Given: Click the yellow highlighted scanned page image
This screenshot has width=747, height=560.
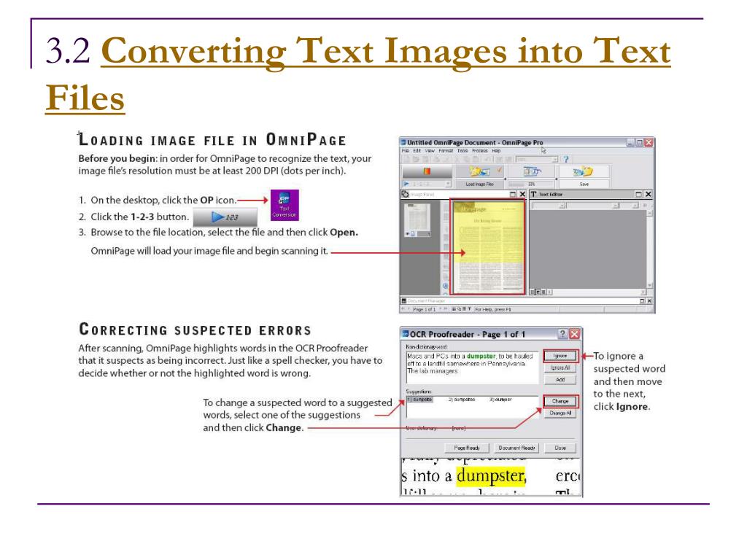Looking at the screenshot, I should click(487, 246).
